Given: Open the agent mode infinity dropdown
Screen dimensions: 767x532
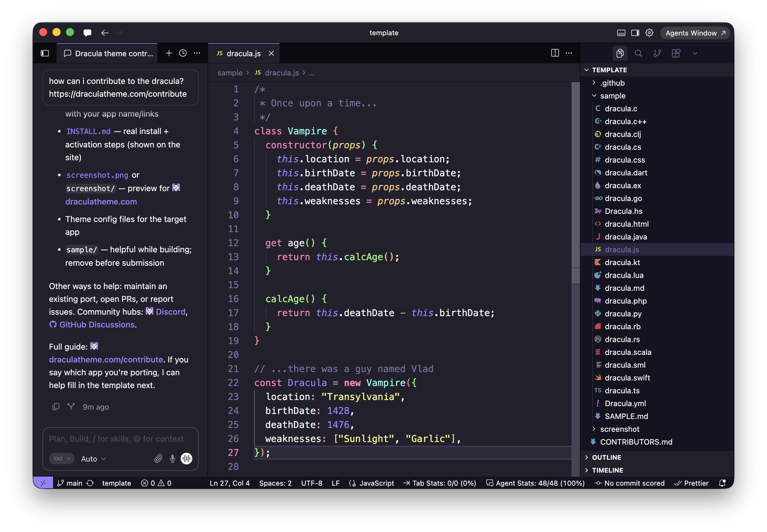Looking at the screenshot, I should 62,459.
